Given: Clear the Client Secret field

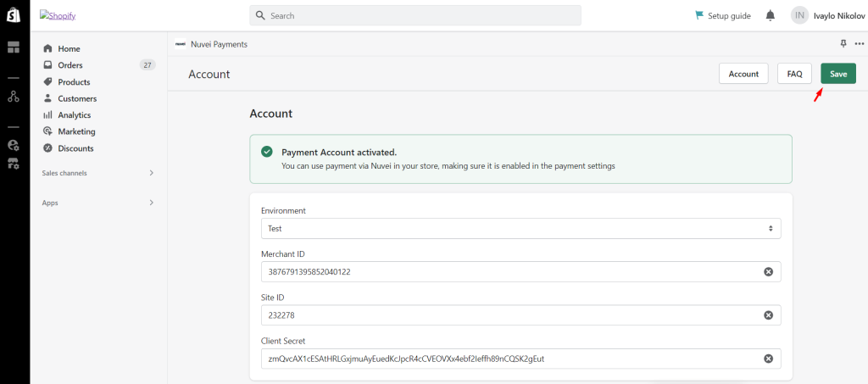Looking at the screenshot, I should 768,359.
